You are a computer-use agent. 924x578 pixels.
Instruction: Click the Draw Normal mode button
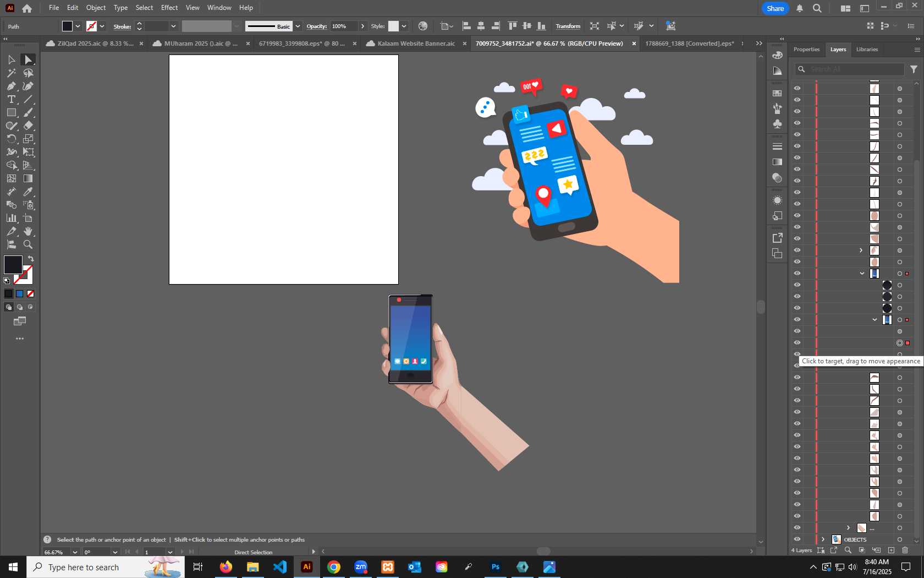coord(9,307)
